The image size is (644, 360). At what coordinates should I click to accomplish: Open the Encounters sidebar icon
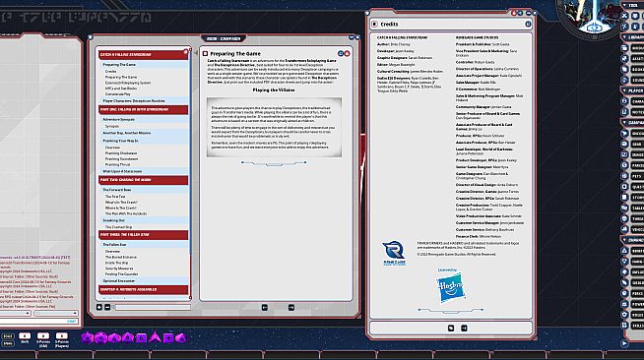624,133
